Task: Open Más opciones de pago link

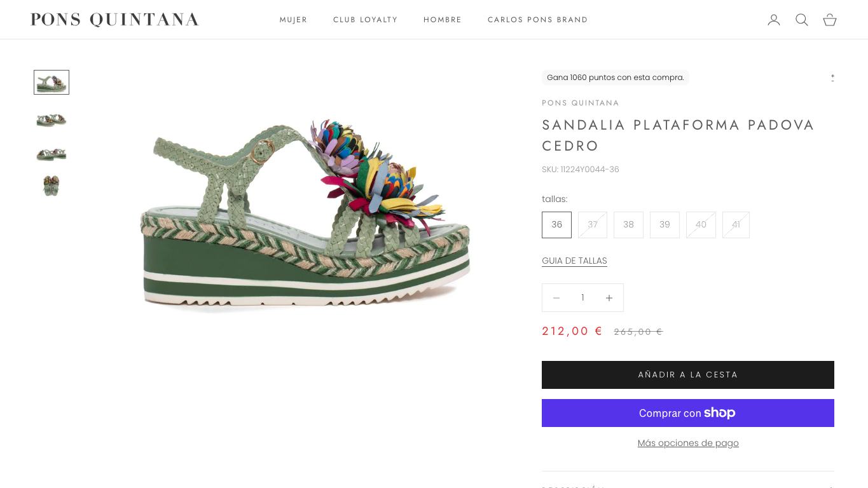Action: point(688,443)
